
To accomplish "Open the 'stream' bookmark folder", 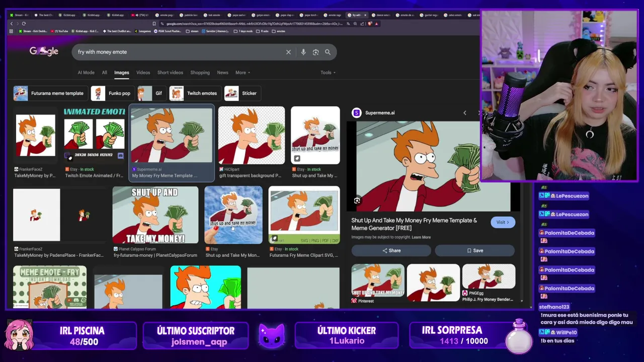I will [x=192, y=31].
